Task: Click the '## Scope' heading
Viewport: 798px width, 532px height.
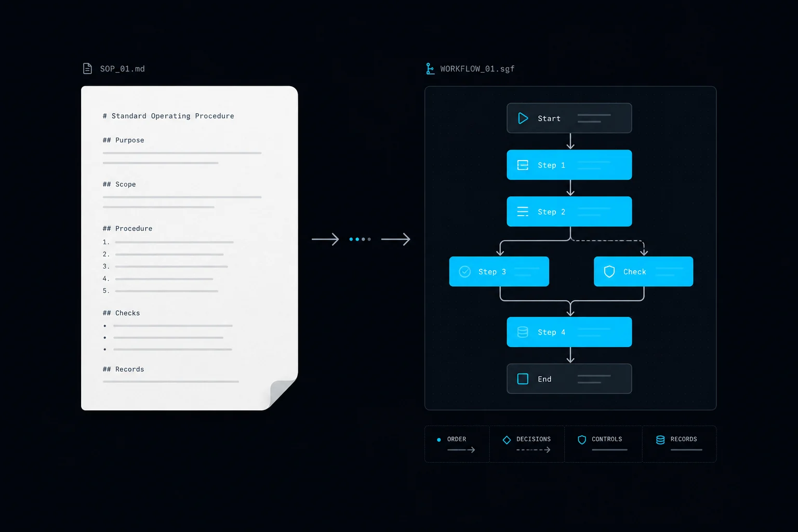Action: tap(119, 184)
